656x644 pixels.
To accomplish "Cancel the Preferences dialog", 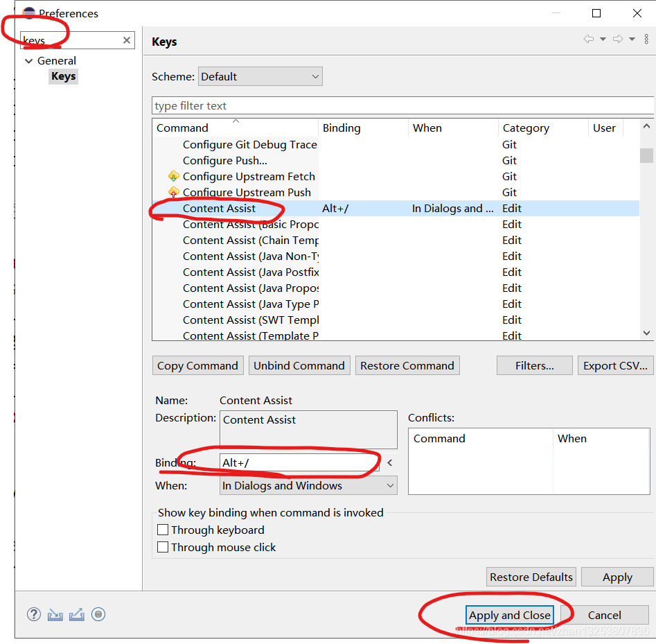I will tap(605, 615).
